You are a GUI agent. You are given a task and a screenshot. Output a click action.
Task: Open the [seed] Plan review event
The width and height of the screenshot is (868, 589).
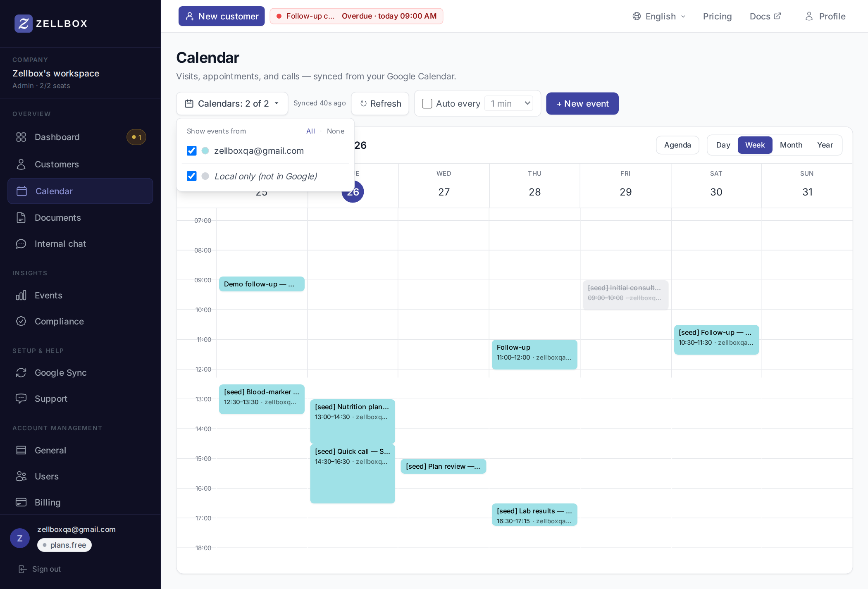tap(444, 466)
